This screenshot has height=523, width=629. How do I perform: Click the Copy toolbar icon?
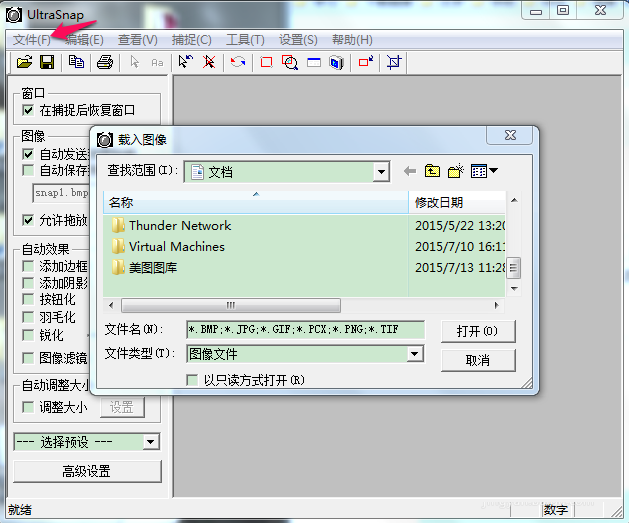tap(76, 62)
